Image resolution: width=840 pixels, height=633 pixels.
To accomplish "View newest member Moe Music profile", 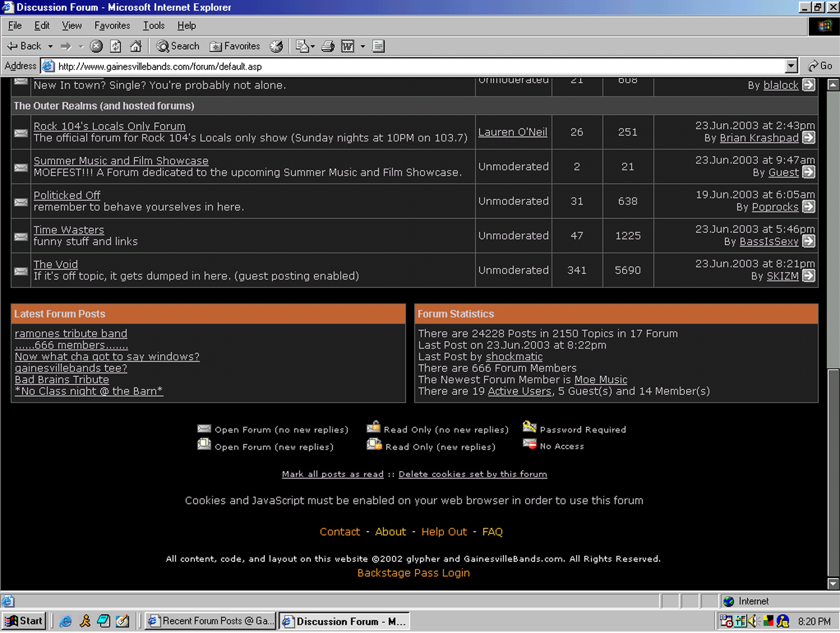I will [601, 380].
